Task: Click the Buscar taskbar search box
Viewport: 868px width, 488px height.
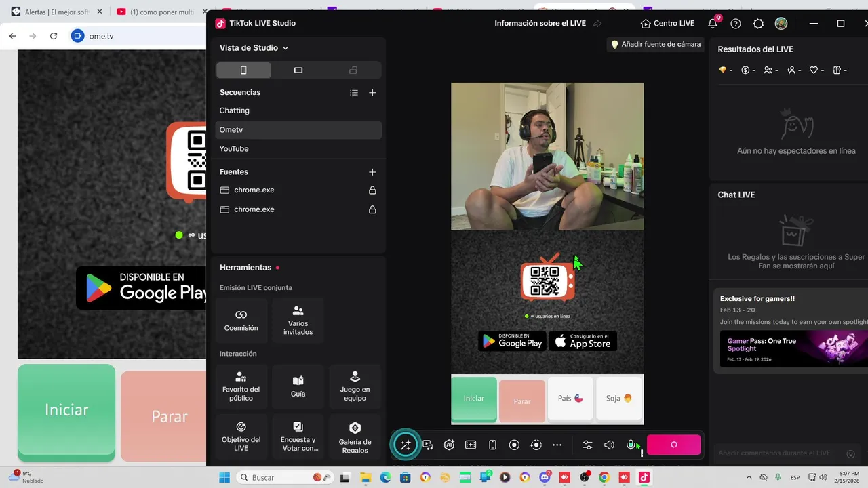Action: 285,478
